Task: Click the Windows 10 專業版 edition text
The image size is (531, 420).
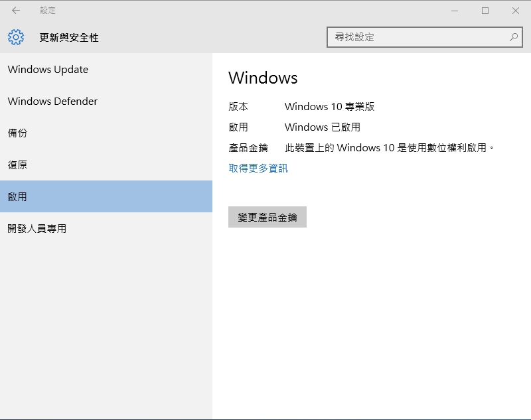Action: [330, 107]
